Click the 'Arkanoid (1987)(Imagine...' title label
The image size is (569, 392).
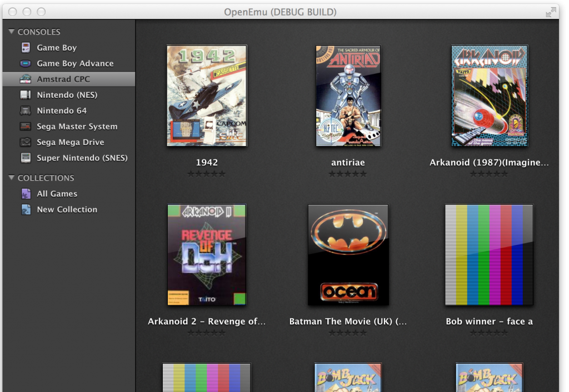point(489,163)
